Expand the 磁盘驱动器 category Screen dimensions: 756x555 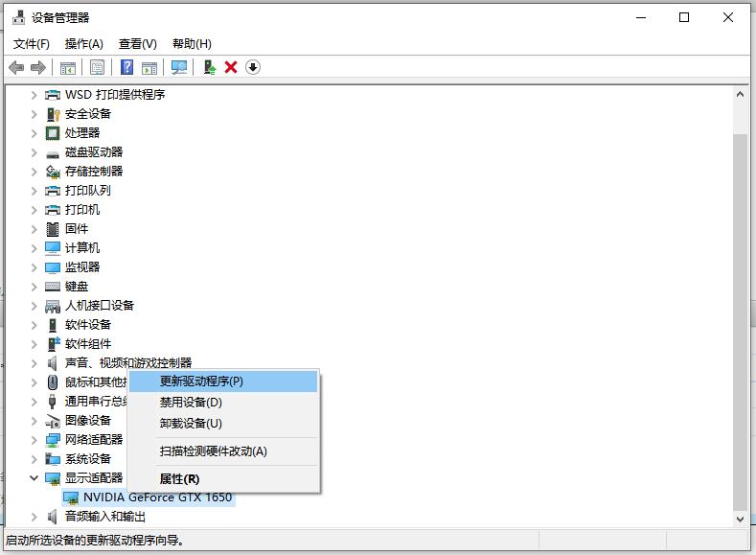pos(34,151)
